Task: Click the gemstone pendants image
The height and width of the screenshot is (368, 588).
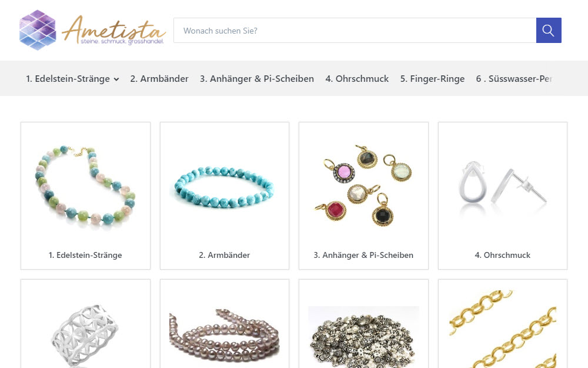Action: coord(363,185)
